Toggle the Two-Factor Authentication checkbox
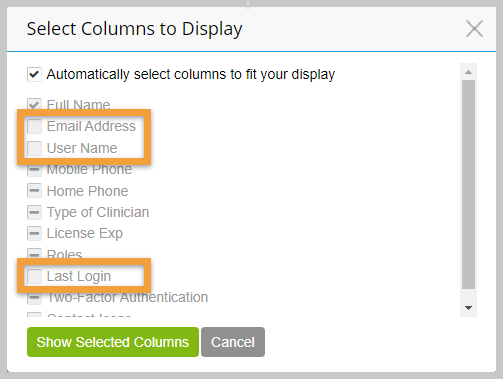 [34, 298]
